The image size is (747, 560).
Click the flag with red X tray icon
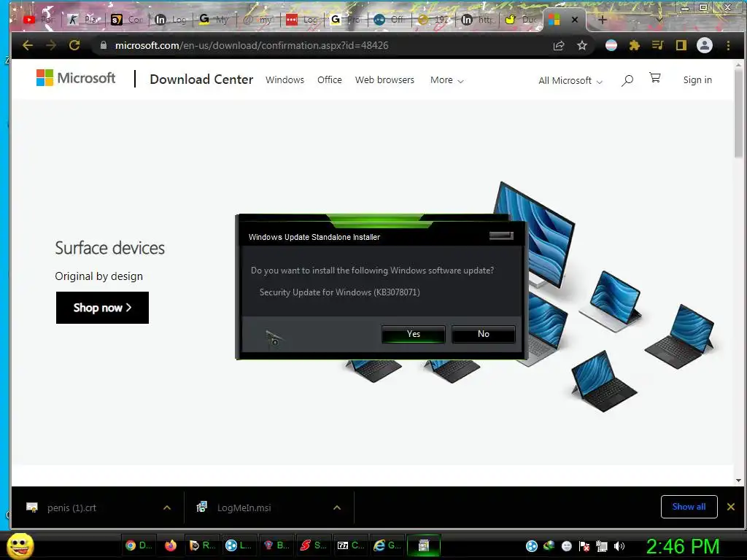[584, 546]
